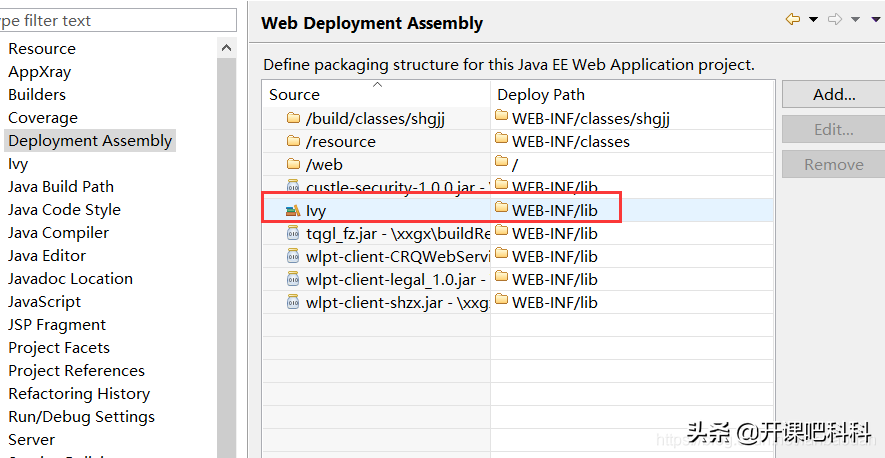The width and height of the screenshot is (885, 458).
Task: Click the Ivy library icon in Source column
Action: (293, 210)
